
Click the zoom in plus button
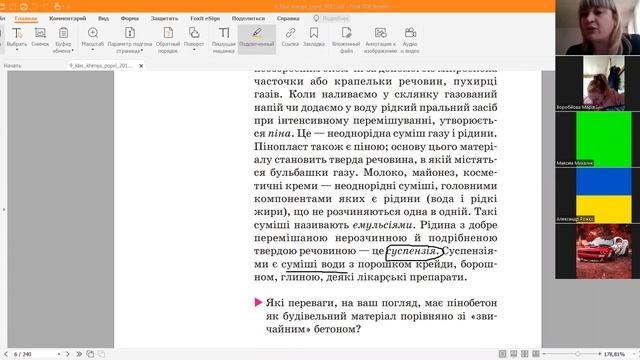pos(600,354)
